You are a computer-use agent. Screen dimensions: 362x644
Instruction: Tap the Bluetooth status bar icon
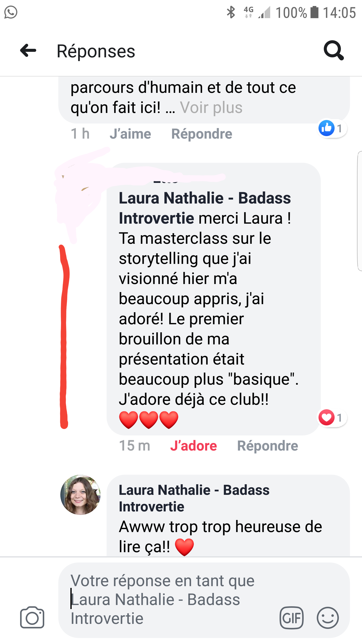(x=231, y=12)
